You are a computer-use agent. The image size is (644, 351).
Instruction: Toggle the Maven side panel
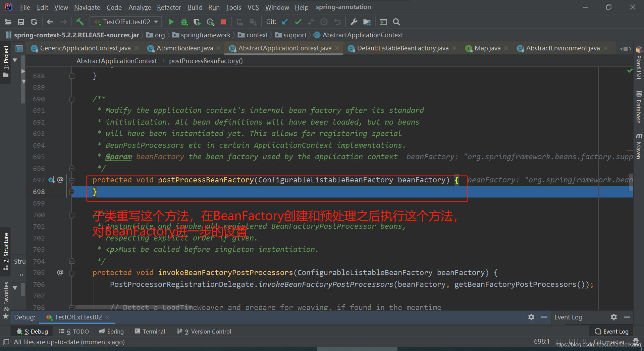[x=639, y=146]
